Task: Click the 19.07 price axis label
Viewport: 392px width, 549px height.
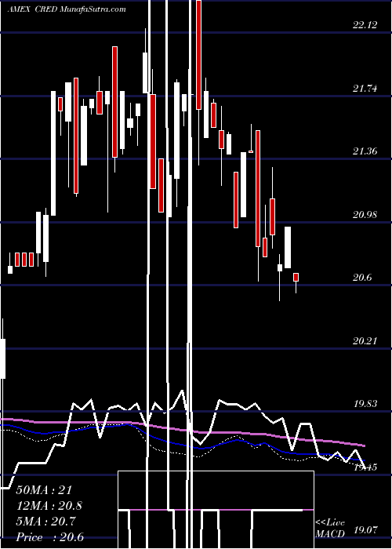Action: (365, 529)
